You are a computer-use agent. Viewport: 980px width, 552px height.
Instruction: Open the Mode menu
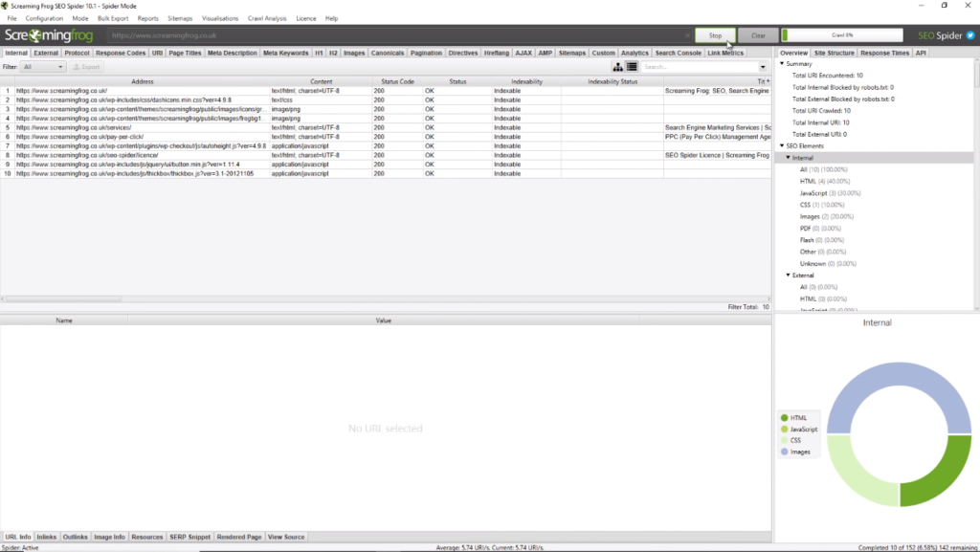pos(80,19)
